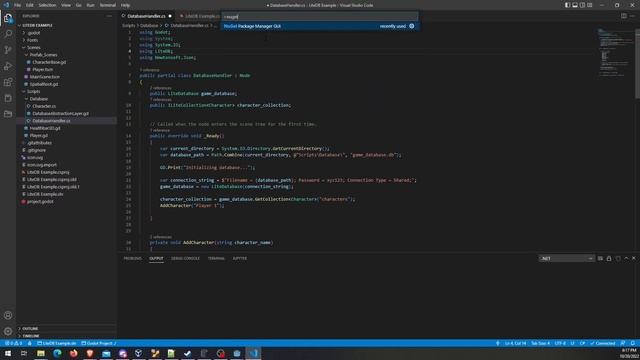Image resolution: width=640 pixels, height=360 pixels.
Task: Open the Source Control view
Action: (8, 50)
